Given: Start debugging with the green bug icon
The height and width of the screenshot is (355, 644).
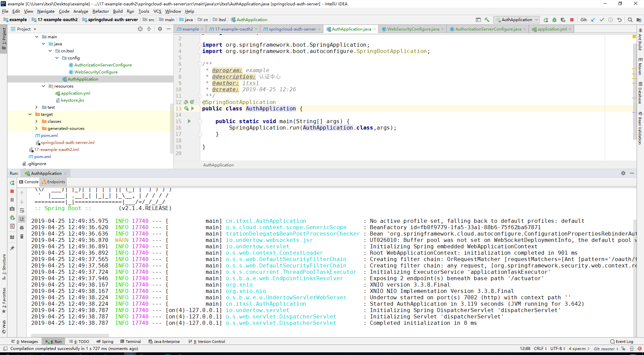Looking at the screenshot, I should (554, 20).
